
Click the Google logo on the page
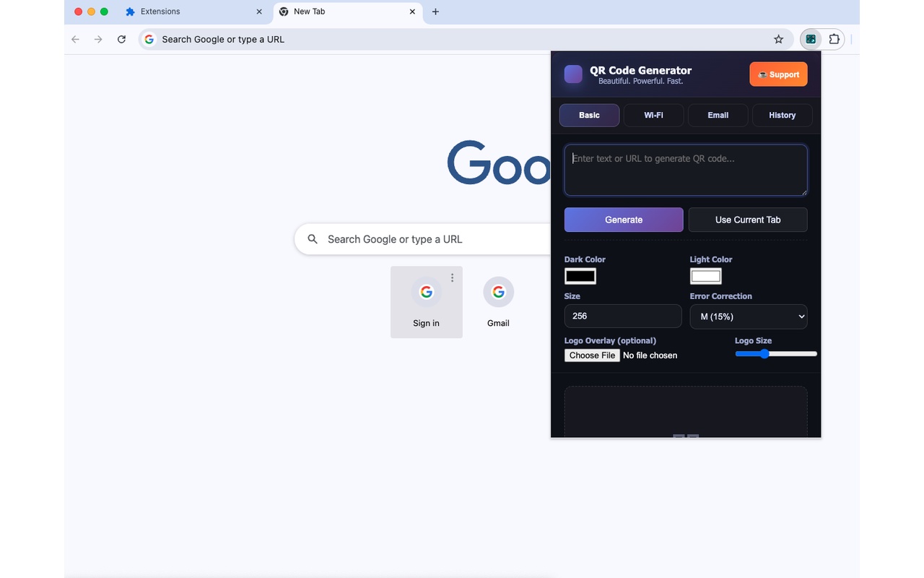499,163
